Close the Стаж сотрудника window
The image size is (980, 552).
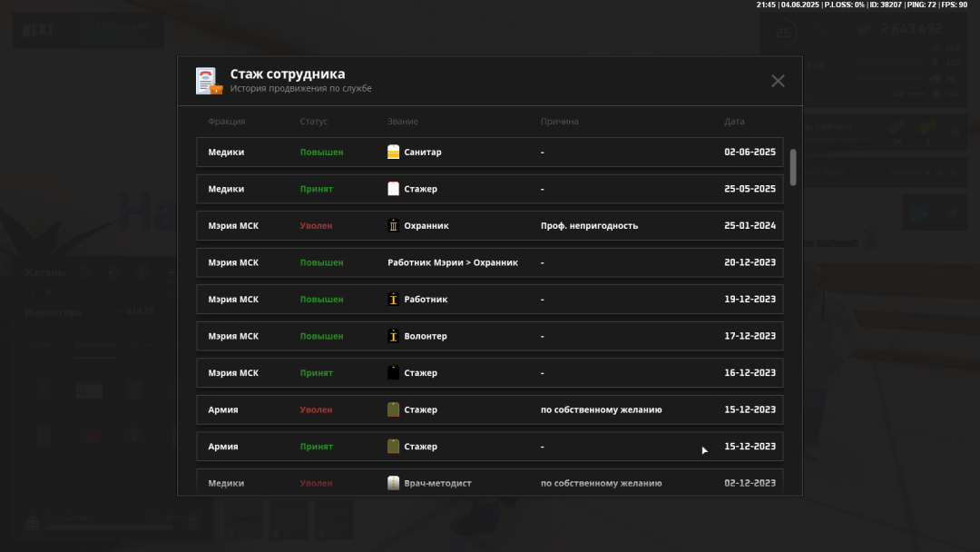point(778,81)
